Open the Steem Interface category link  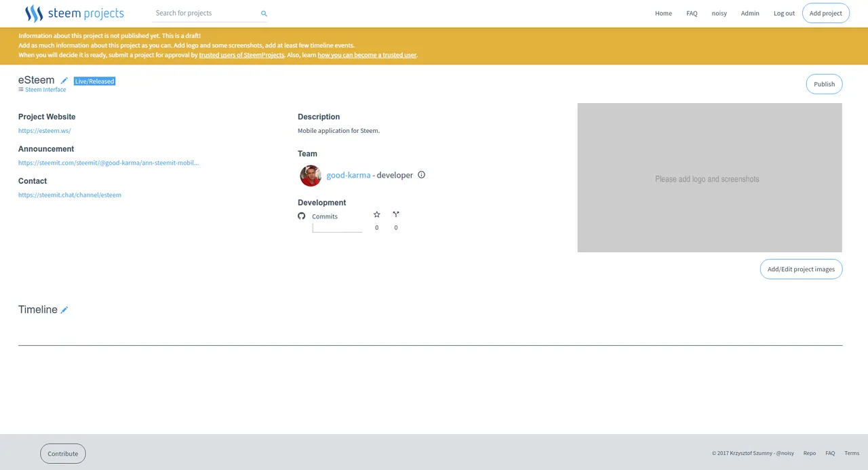point(45,90)
